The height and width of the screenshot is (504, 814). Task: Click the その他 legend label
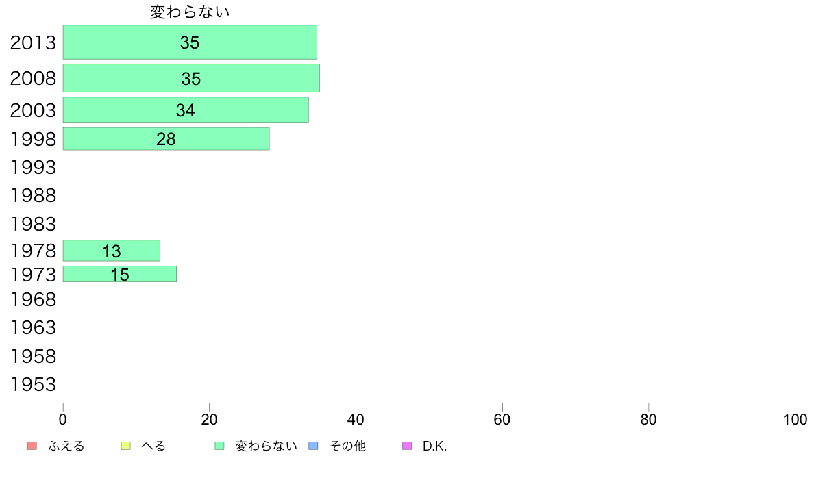coord(347,446)
